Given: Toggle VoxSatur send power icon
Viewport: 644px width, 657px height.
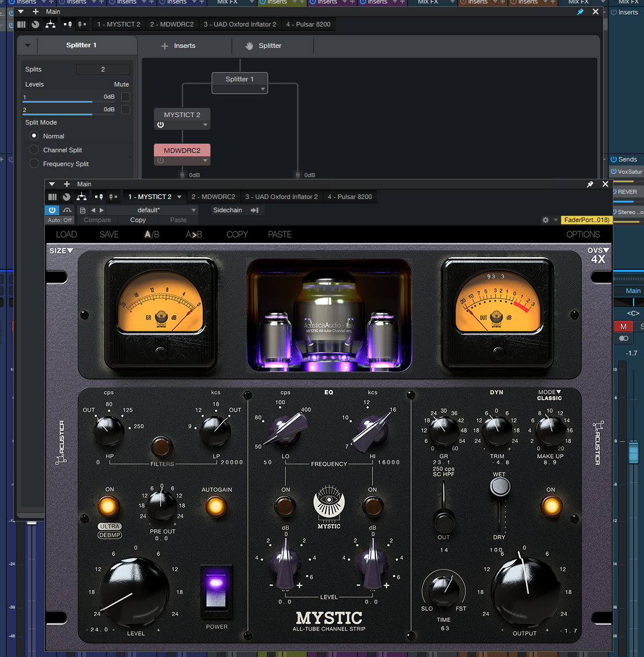Looking at the screenshot, I should (x=613, y=171).
